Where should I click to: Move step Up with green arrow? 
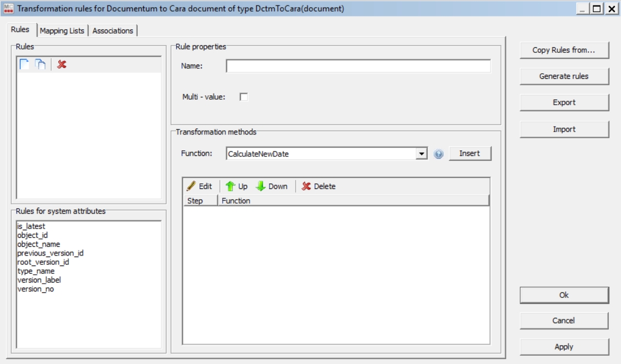(x=237, y=187)
